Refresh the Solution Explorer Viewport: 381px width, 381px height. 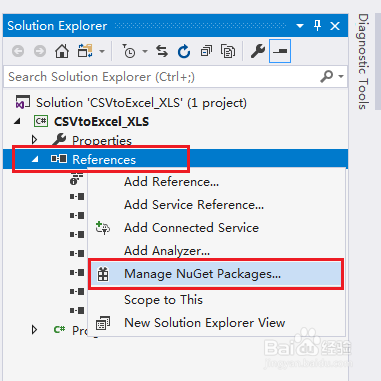click(184, 51)
